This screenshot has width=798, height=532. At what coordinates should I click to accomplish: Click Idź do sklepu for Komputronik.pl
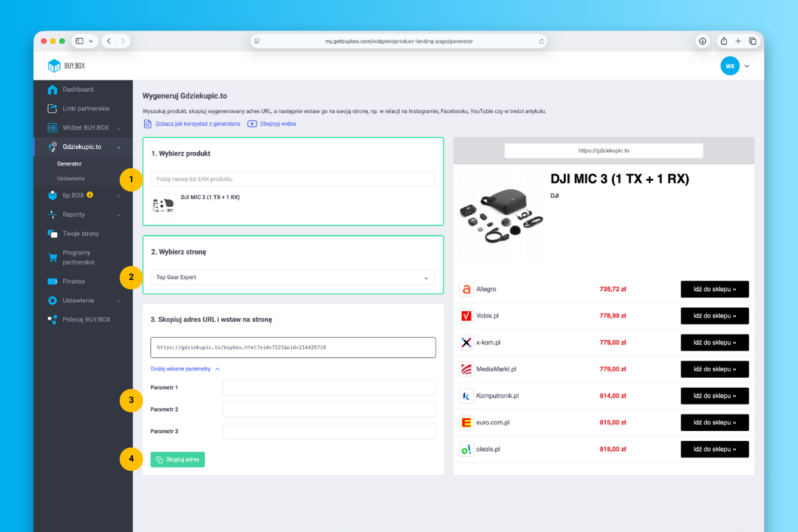tap(715, 396)
